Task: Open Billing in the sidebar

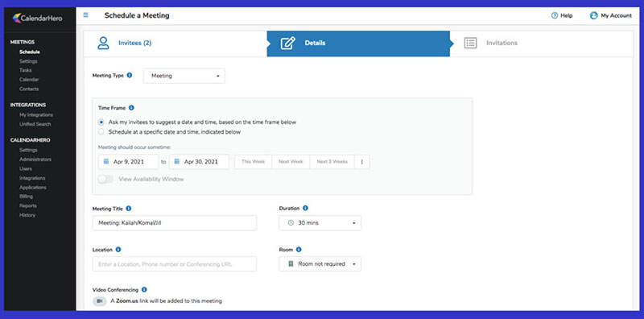Action: pos(26,197)
